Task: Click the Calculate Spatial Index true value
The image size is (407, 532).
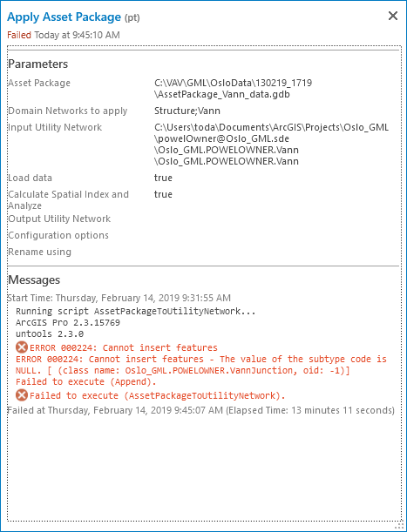Action: 163,194
